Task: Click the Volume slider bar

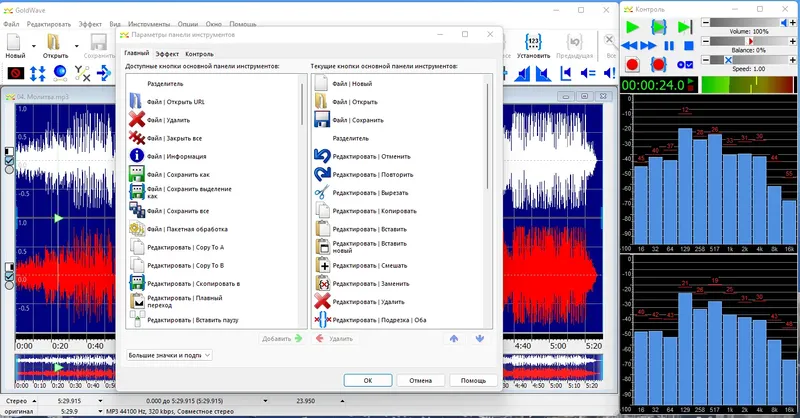Action: coord(748,24)
